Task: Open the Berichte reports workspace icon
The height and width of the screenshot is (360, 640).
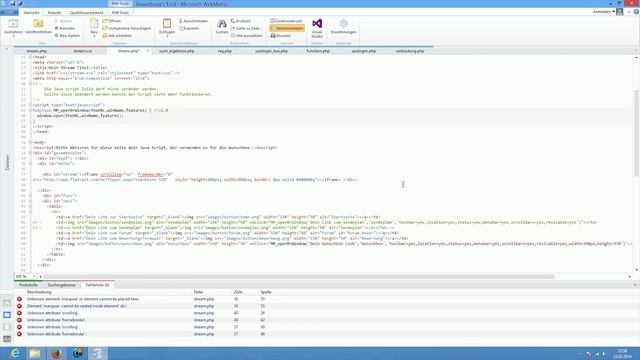Action: 7,338
